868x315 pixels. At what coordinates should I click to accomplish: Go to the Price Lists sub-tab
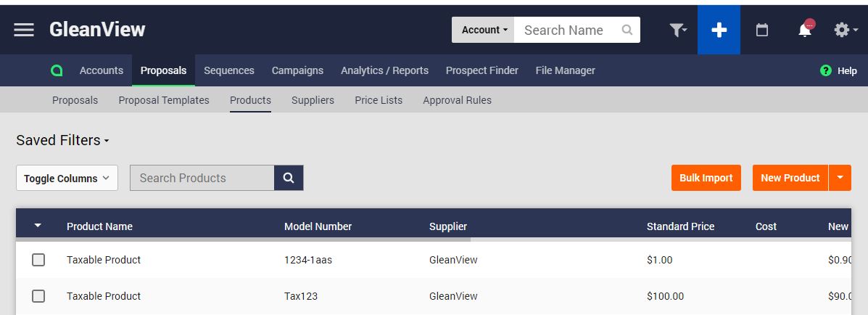click(379, 100)
